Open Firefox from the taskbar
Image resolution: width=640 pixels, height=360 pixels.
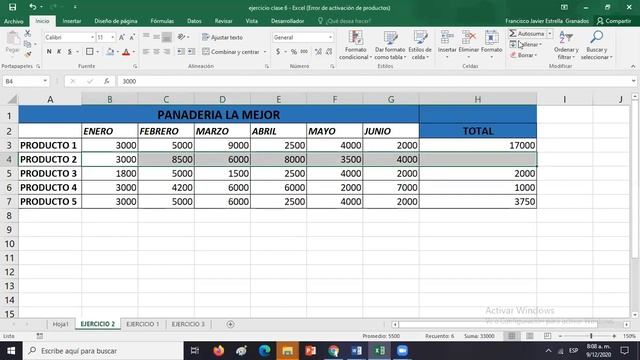tap(219, 351)
